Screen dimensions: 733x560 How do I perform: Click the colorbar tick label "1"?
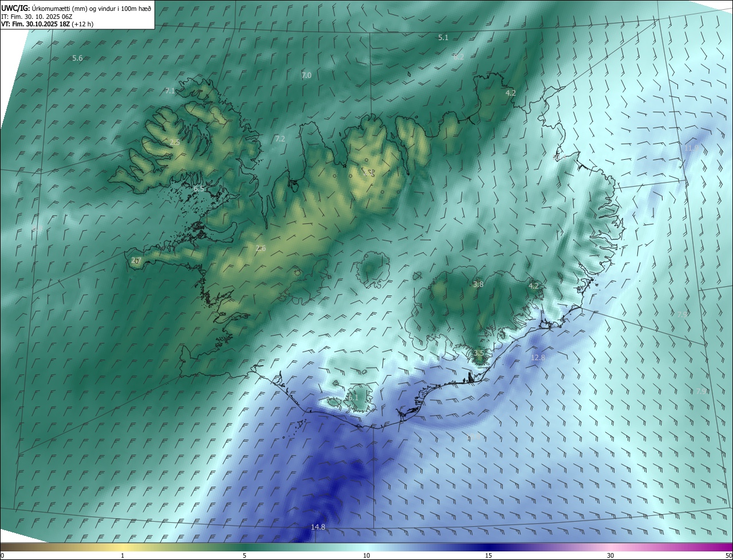123,555
